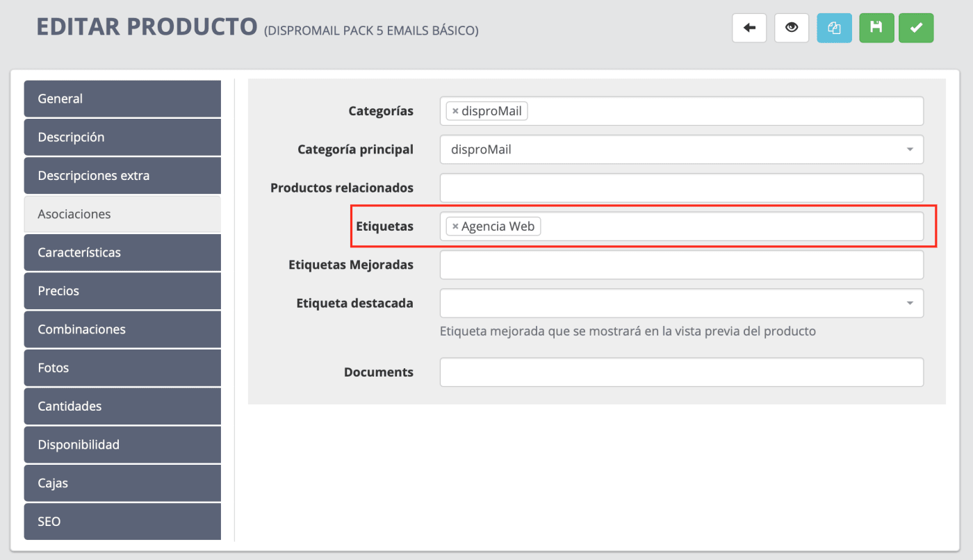Switch to the Precios tab
The image size is (973, 560).
coord(122,291)
